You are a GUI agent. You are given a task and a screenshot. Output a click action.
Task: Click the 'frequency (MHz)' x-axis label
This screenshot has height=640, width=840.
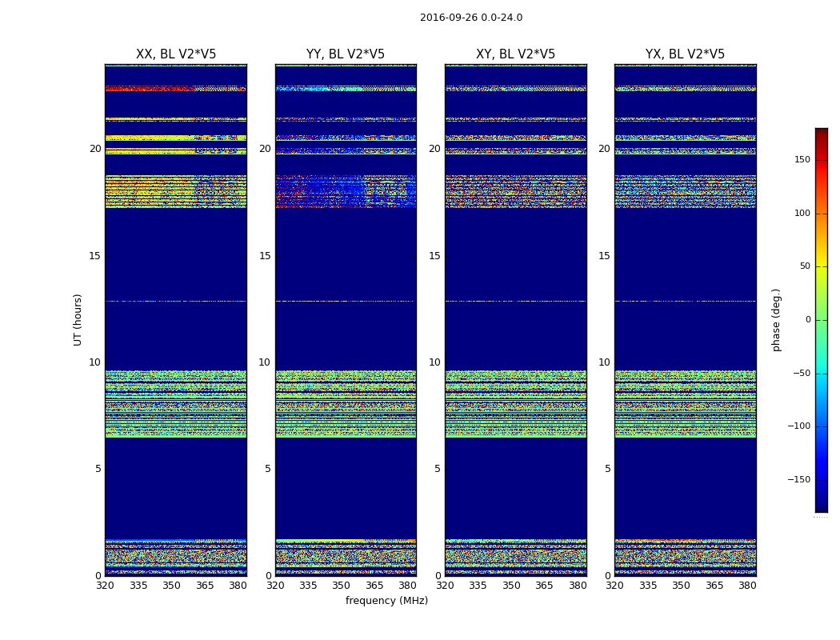pos(386,600)
